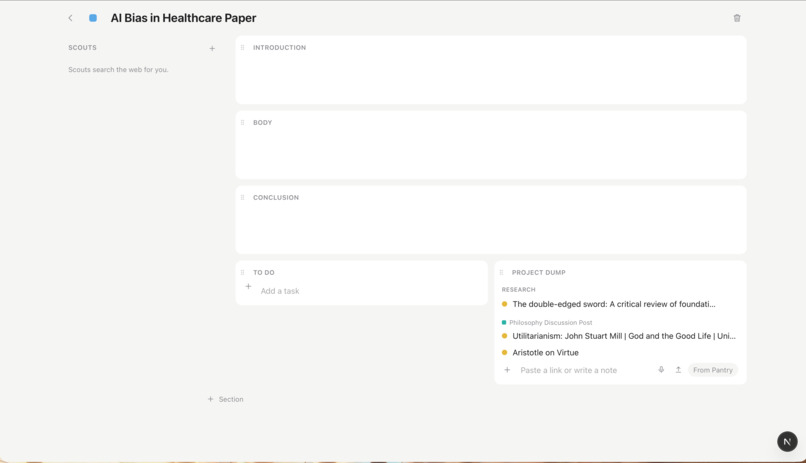Click the yellow dot beside The double-edged sword

[x=504, y=304]
